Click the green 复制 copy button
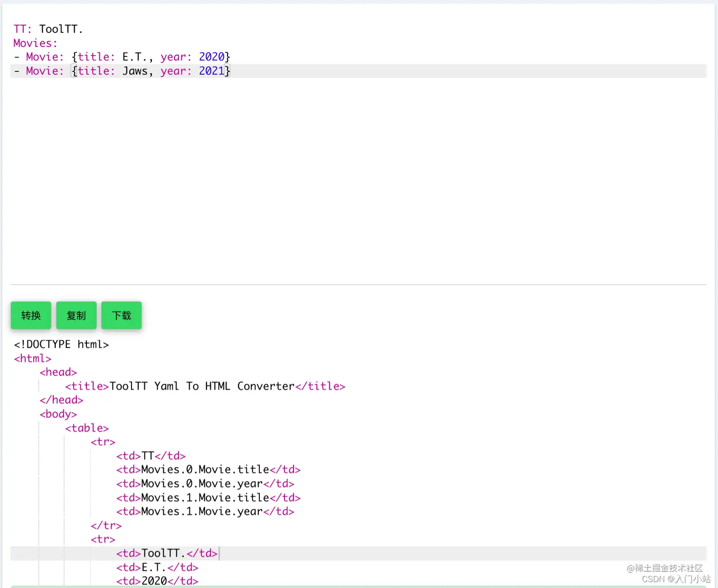 tap(76, 315)
